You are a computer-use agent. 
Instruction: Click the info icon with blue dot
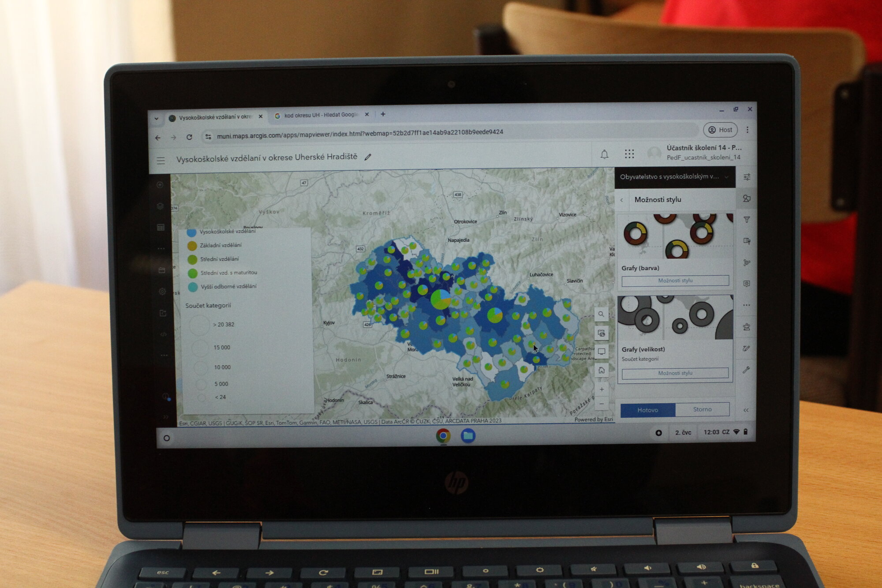pyautogui.click(x=165, y=397)
